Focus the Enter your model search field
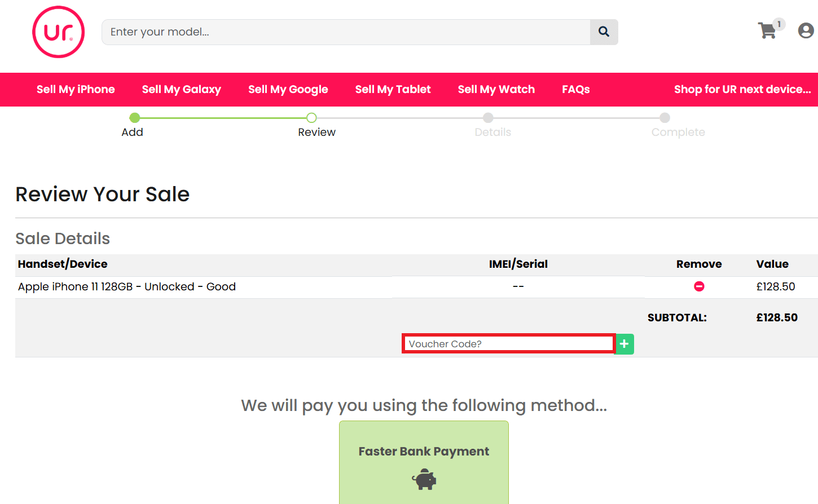 346,32
